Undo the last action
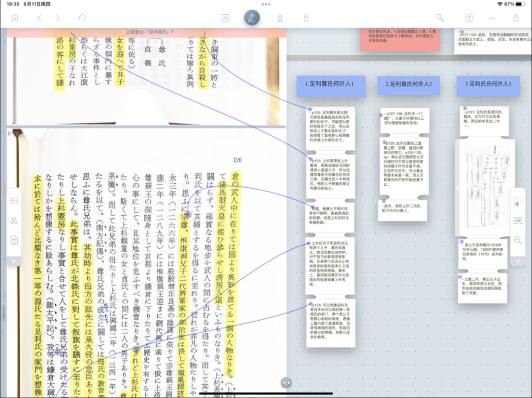 (82, 18)
